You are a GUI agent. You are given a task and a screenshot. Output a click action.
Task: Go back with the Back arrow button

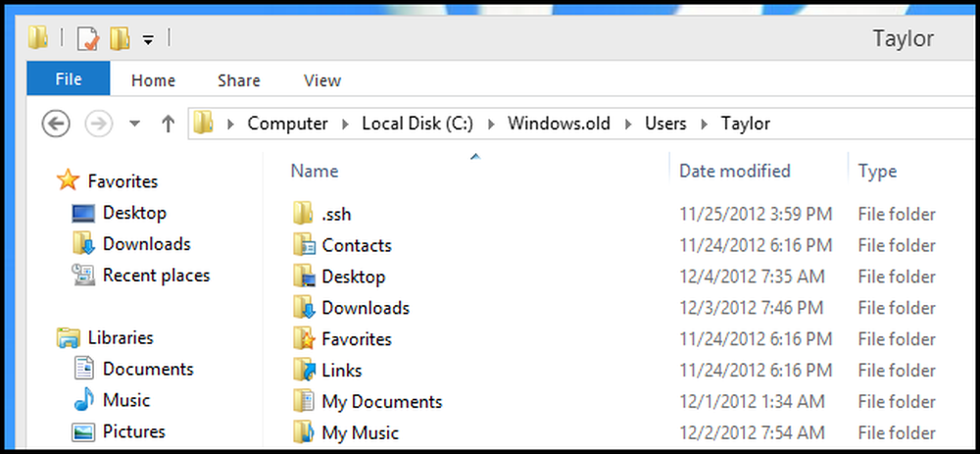[x=56, y=124]
